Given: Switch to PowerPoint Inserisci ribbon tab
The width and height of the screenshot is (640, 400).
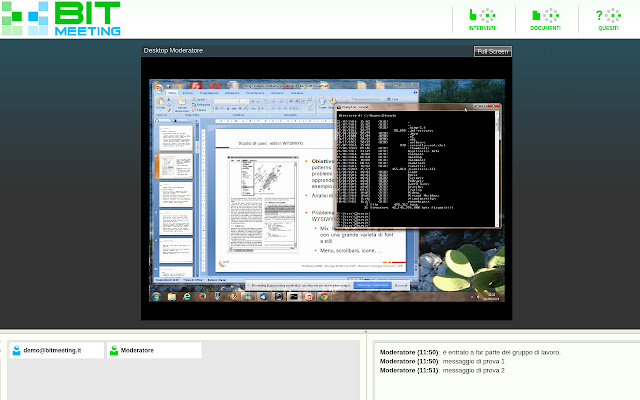Looking at the screenshot, I should 188,93.
